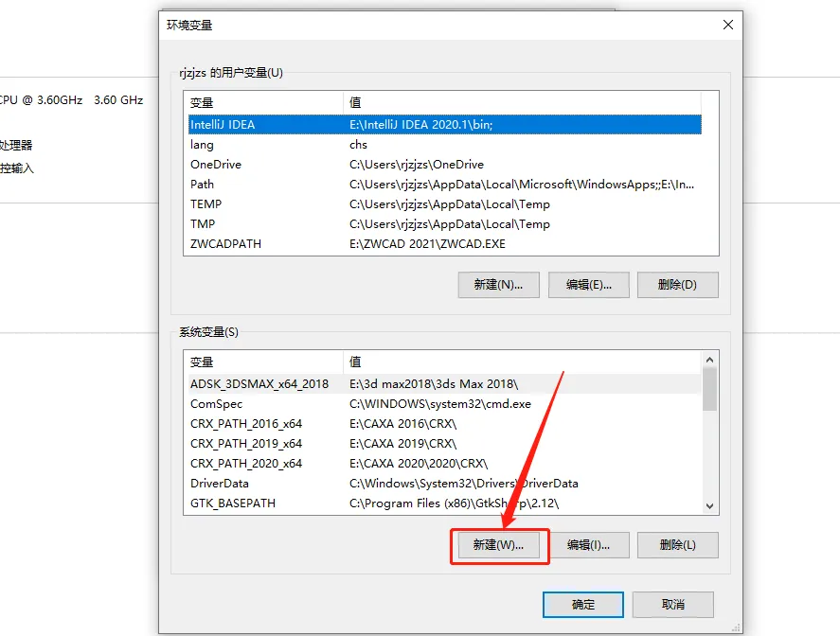Viewport: 840px width, 636px height.
Task: Click the 值 column header in user variables
Action: pyautogui.click(x=523, y=103)
